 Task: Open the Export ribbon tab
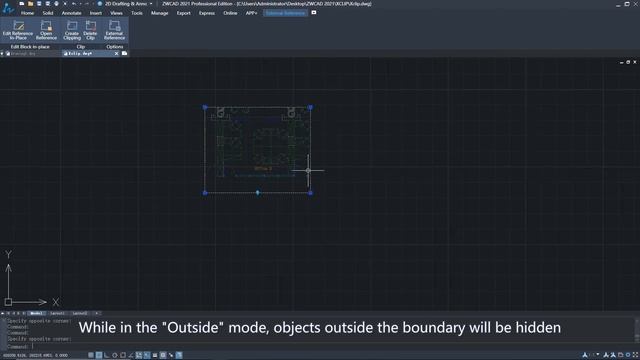(x=184, y=13)
